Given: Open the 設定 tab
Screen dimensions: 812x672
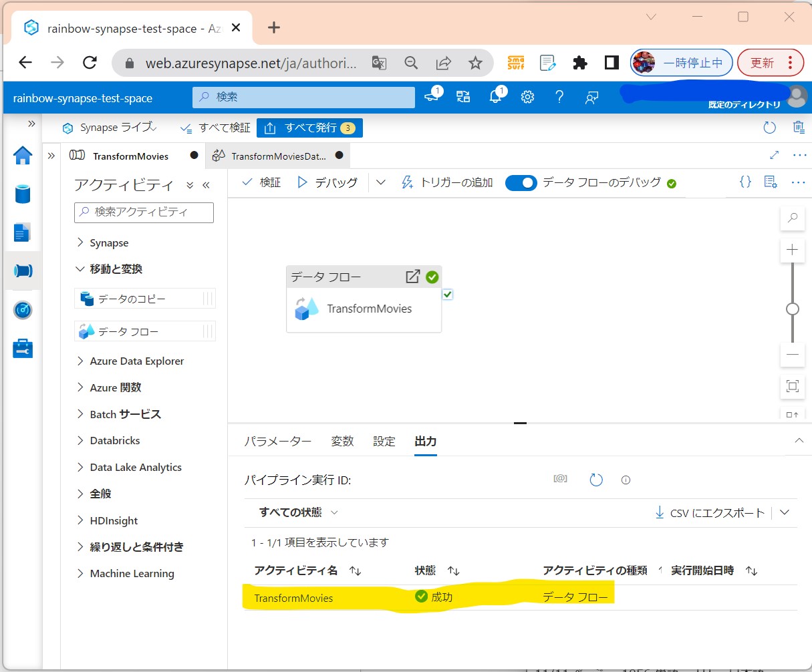Looking at the screenshot, I should pyautogui.click(x=384, y=442).
